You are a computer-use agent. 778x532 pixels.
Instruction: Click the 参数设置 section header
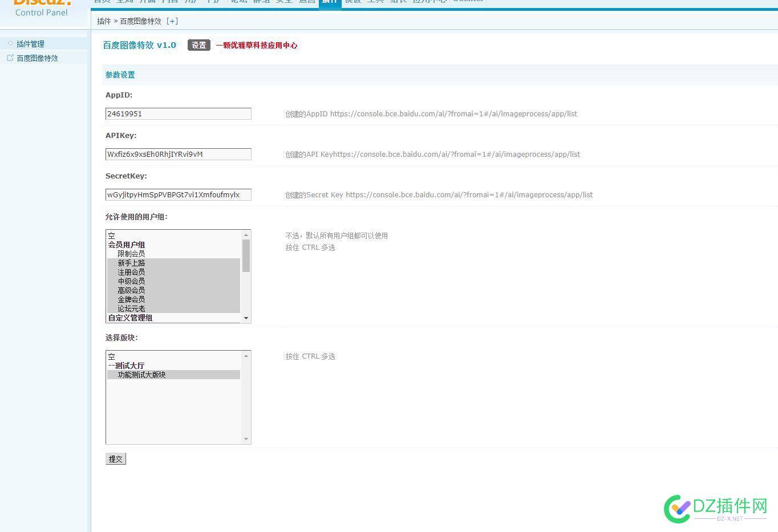coord(120,75)
